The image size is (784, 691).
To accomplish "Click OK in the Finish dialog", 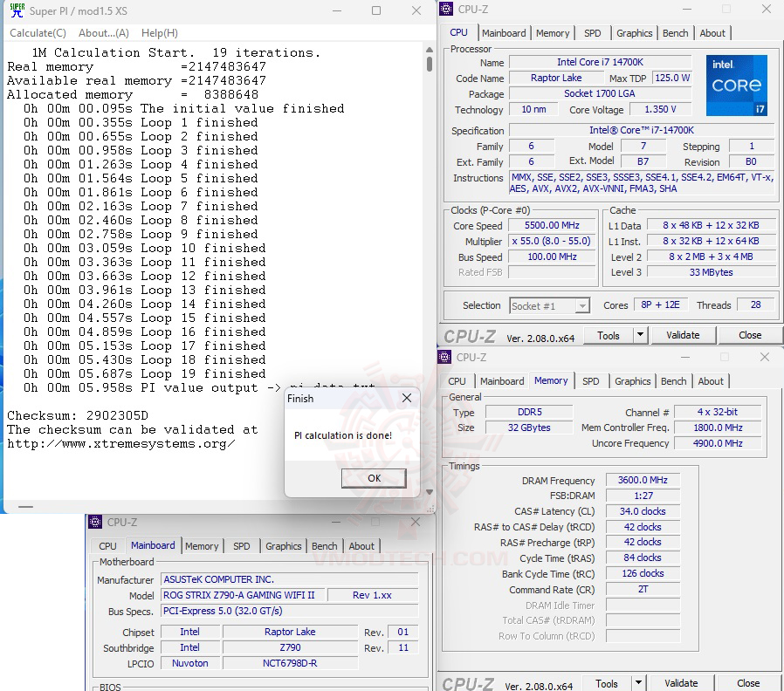I will 374,478.
